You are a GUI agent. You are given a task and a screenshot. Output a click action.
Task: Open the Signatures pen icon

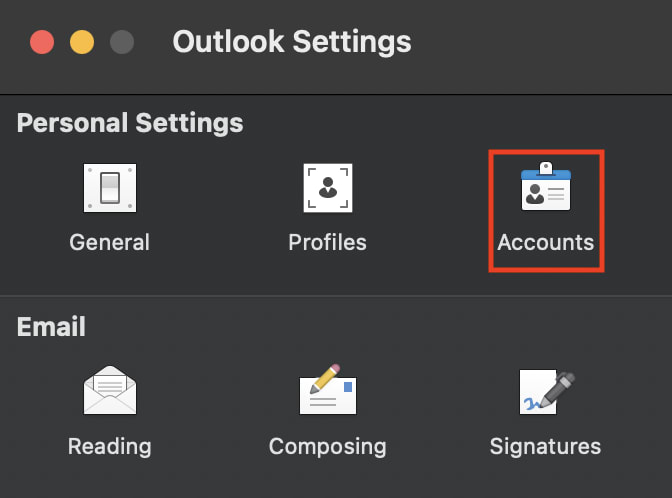click(x=547, y=392)
